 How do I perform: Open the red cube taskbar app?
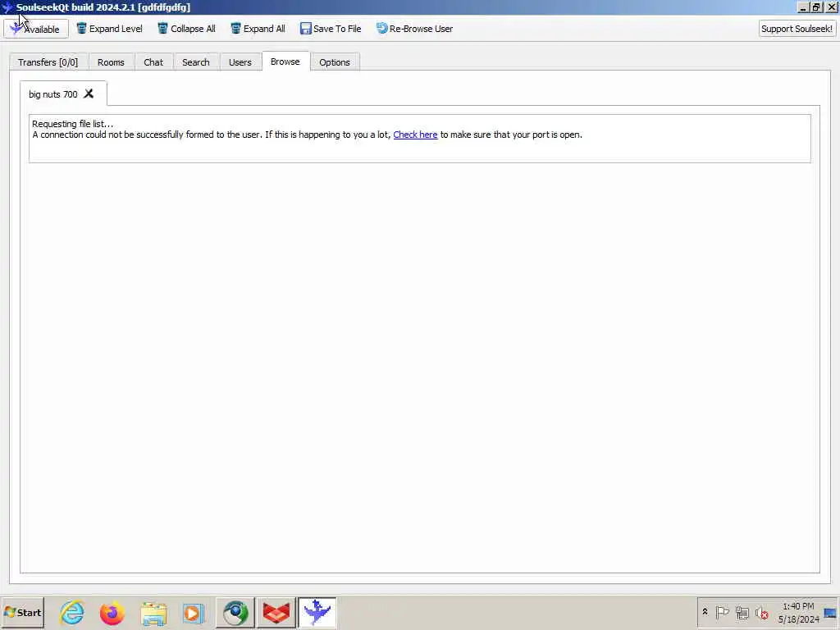point(276,612)
